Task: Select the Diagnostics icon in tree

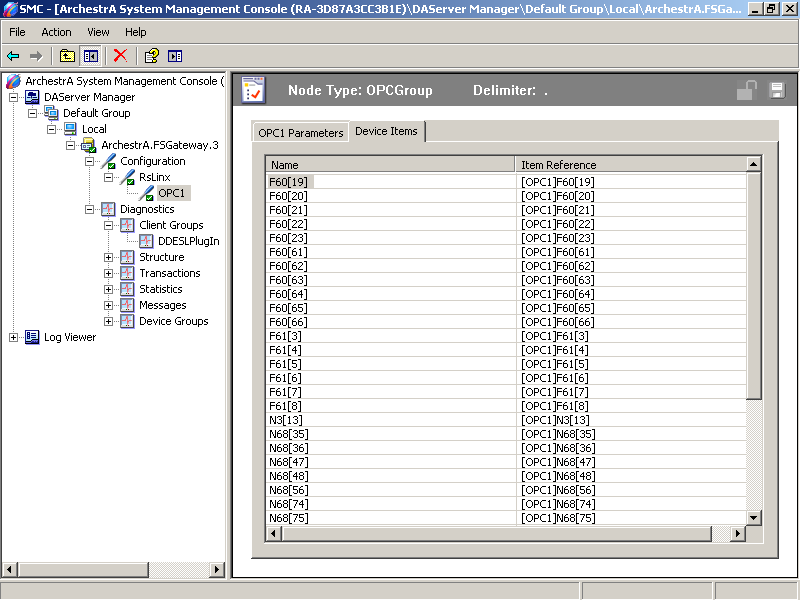Action: tap(108, 209)
